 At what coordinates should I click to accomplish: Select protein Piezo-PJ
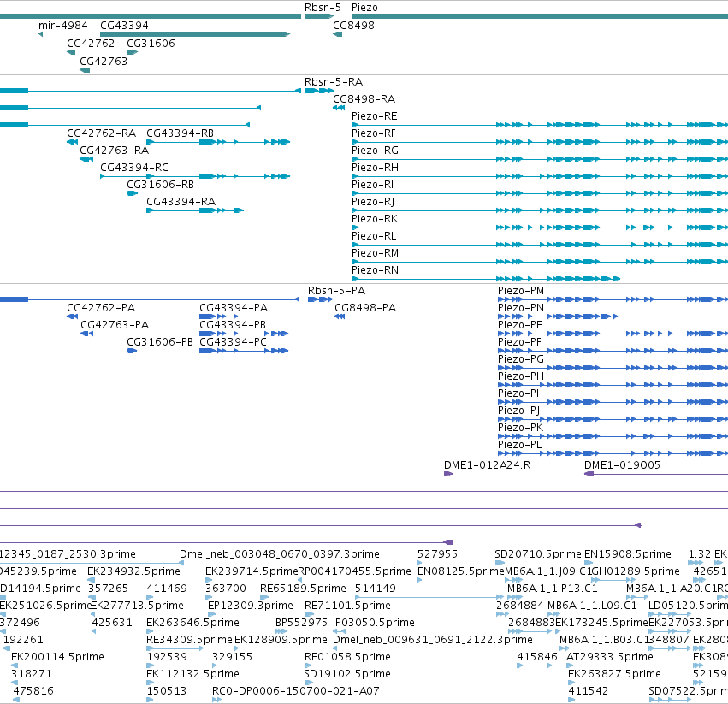tap(518, 411)
